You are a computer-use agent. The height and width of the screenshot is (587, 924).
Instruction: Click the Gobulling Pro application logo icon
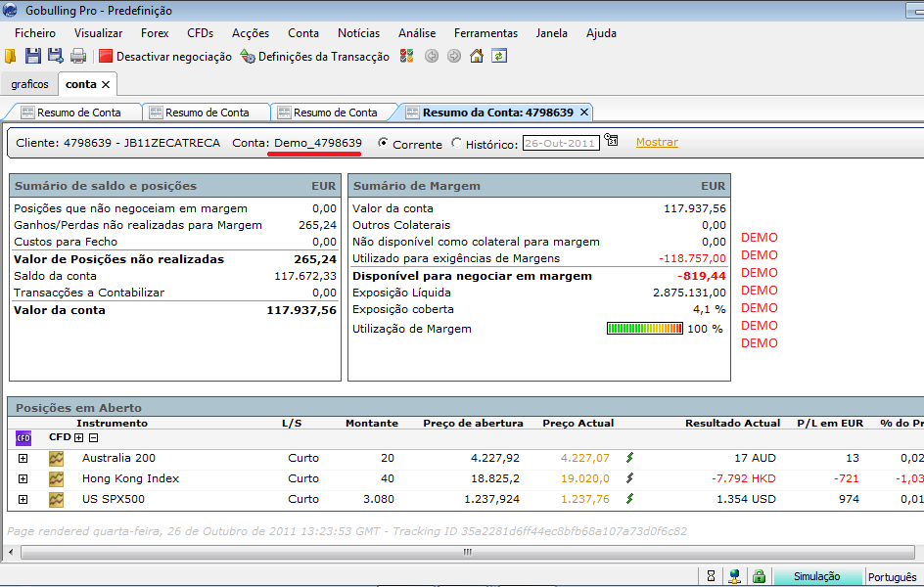click(x=10, y=10)
